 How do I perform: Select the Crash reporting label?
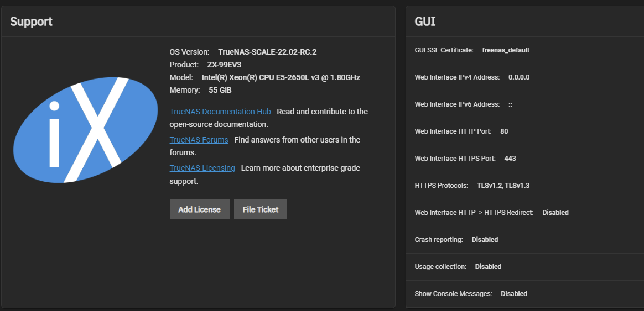point(439,240)
